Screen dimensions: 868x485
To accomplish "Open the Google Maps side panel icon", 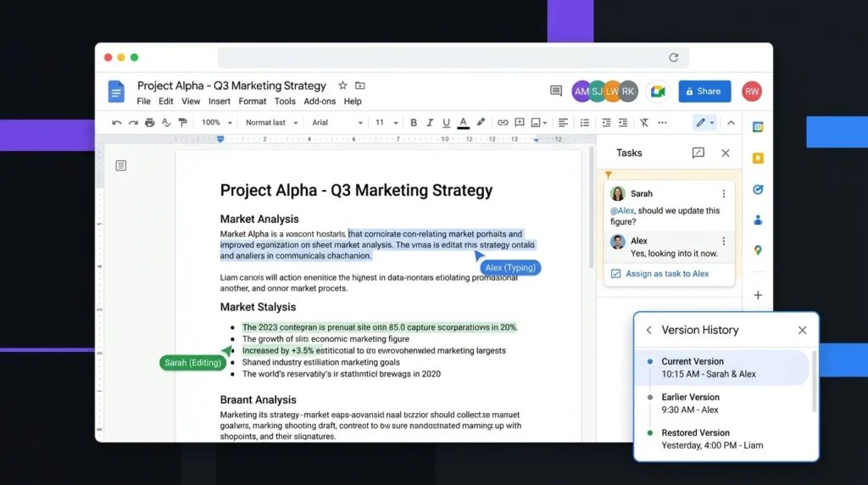I will (758, 250).
